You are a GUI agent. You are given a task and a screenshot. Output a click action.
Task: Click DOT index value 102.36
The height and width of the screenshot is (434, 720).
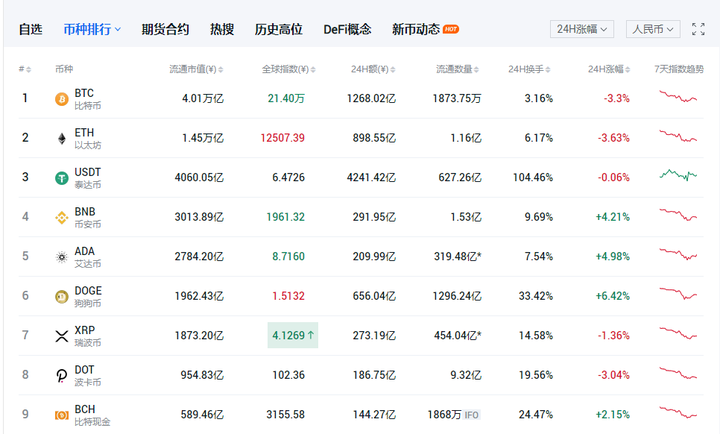(288, 375)
